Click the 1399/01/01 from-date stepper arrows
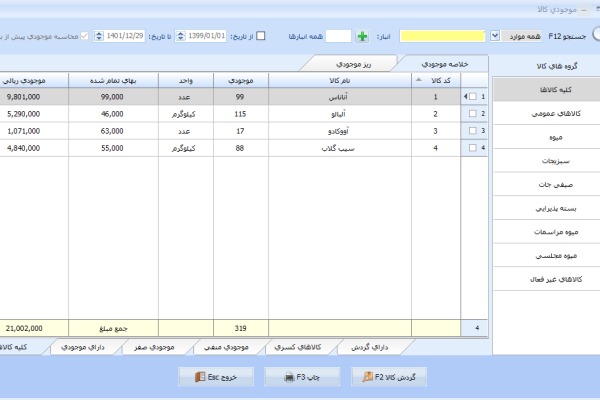Image resolution: width=600 pixels, height=400 pixels. pos(181,36)
